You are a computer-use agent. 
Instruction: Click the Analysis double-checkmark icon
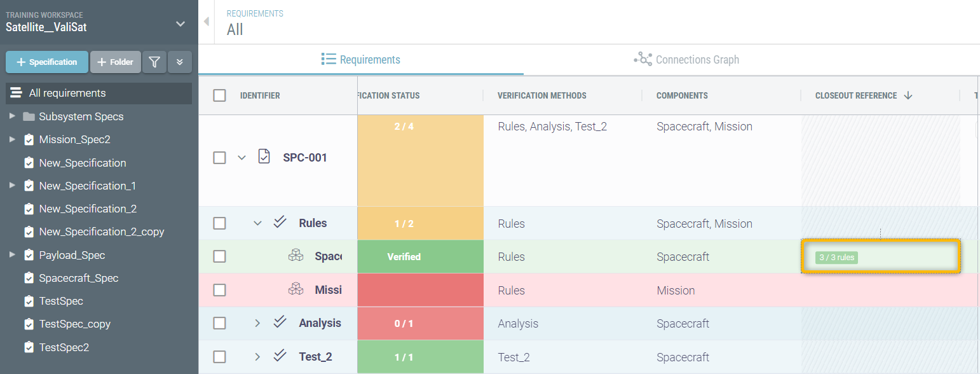pos(280,322)
